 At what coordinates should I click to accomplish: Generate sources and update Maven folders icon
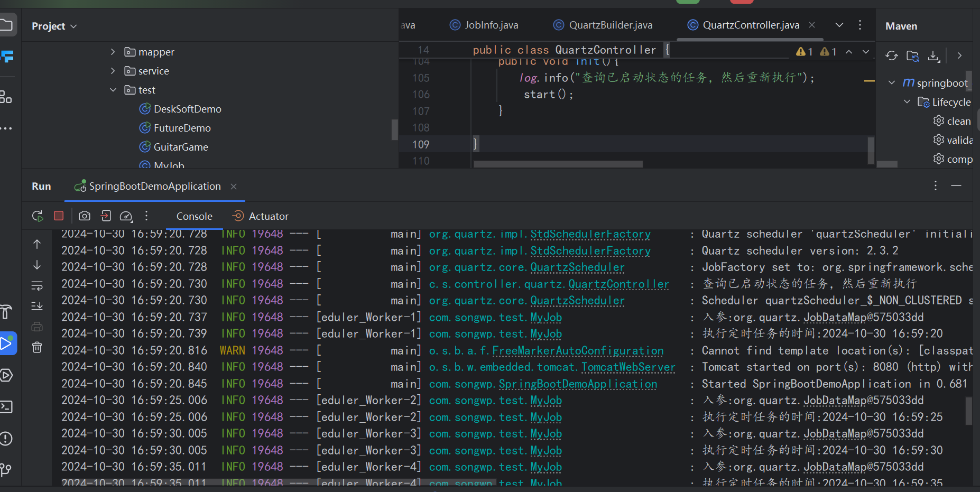click(x=913, y=55)
